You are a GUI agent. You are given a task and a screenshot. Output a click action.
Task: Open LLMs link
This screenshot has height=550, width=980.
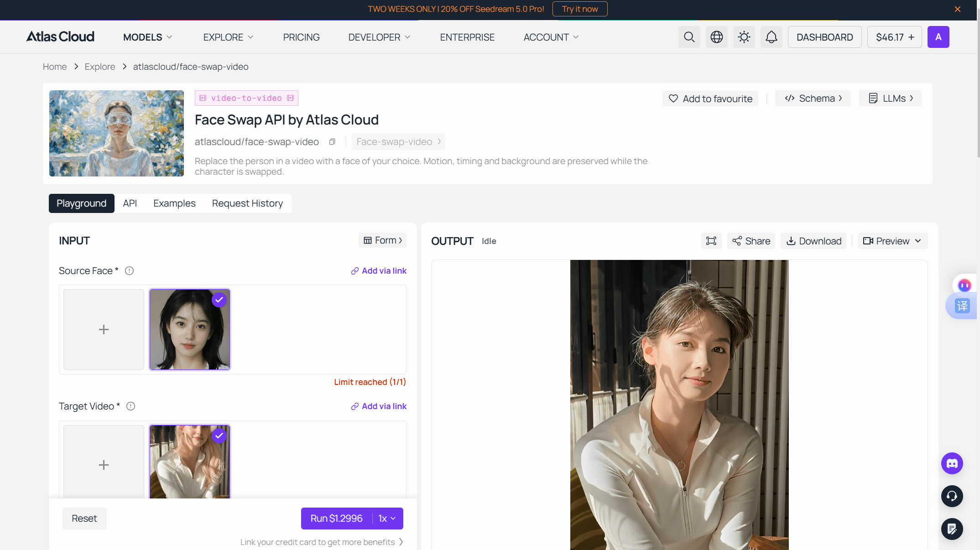tap(890, 99)
